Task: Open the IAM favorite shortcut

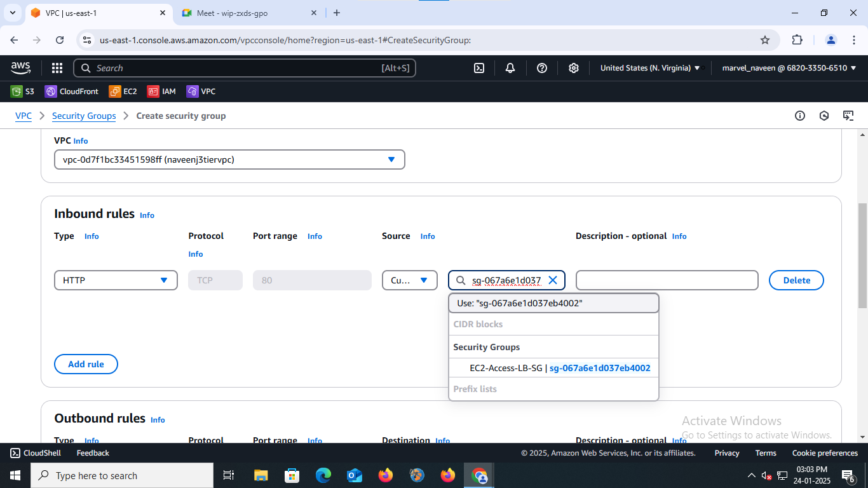Action: (161, 91)
